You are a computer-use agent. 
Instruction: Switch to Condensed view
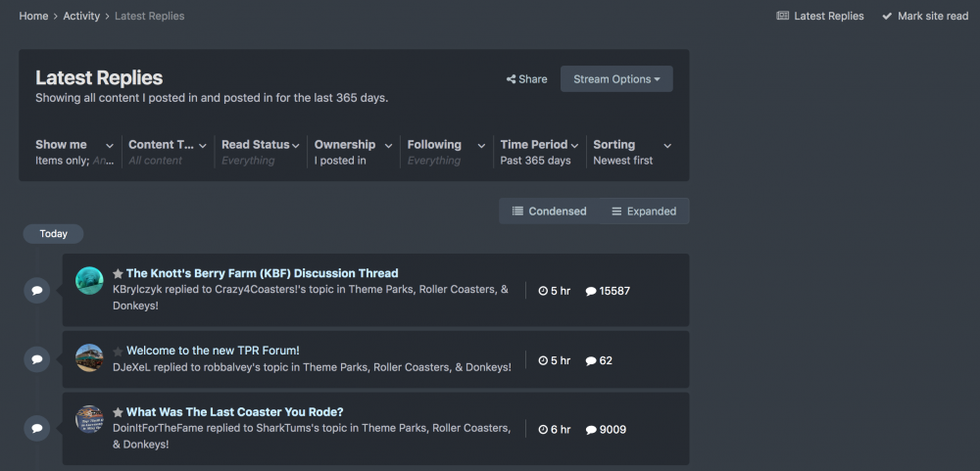click(549, 212)
